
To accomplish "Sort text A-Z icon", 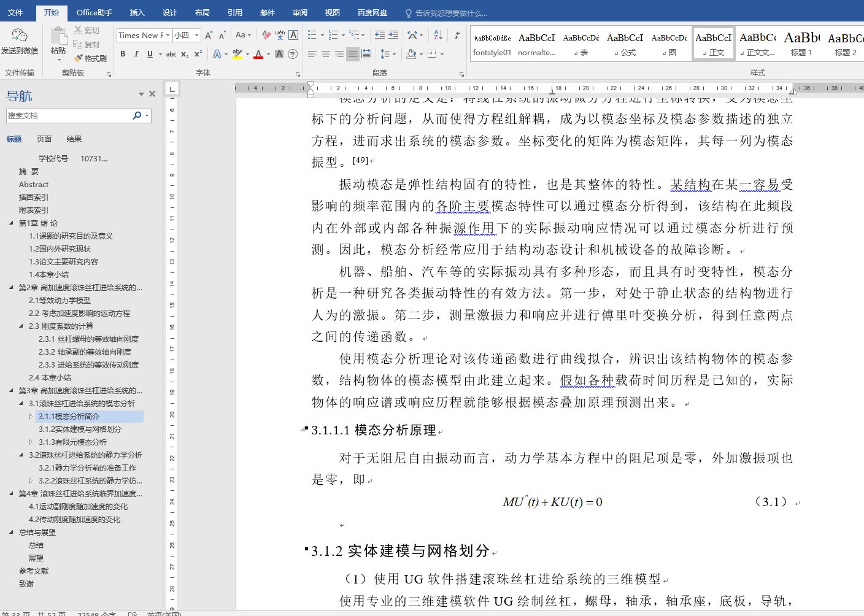I will coord(438,35).
